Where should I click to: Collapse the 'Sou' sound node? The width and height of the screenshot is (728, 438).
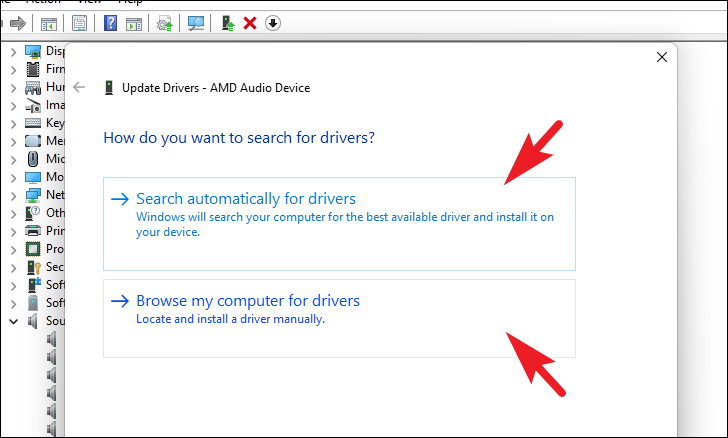pos(13,321)
